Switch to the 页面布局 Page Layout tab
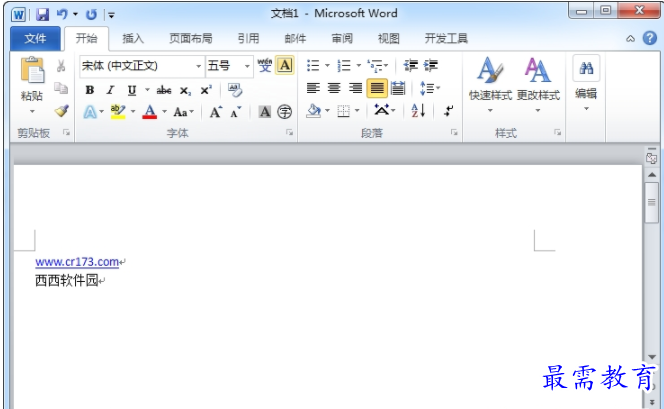 (x=191, y=39)
